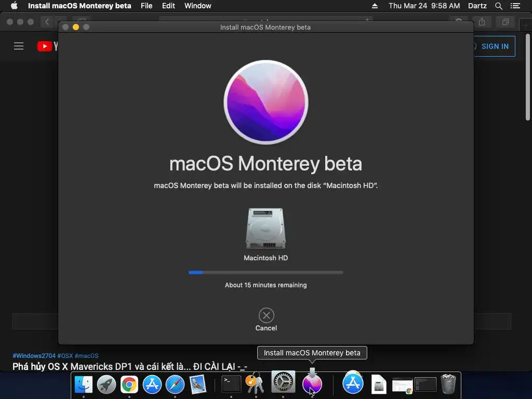Screen dimensions: 532x399
Task: Open the File menu
Action: click(147, 6)
